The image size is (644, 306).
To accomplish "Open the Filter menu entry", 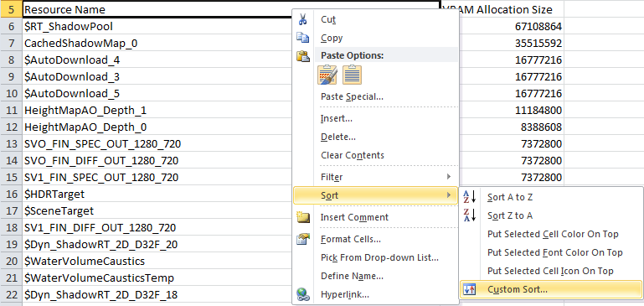I will click(375, 177).
